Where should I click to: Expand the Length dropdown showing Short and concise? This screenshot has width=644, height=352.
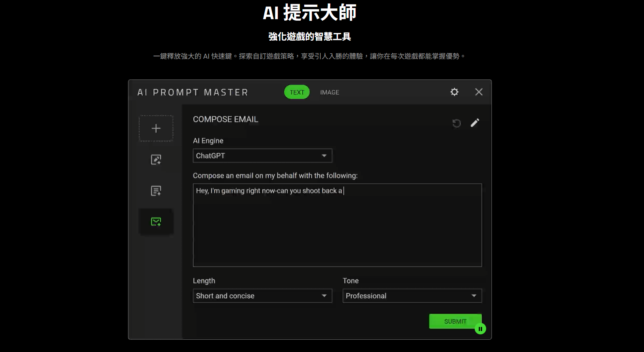coord(262,296)
